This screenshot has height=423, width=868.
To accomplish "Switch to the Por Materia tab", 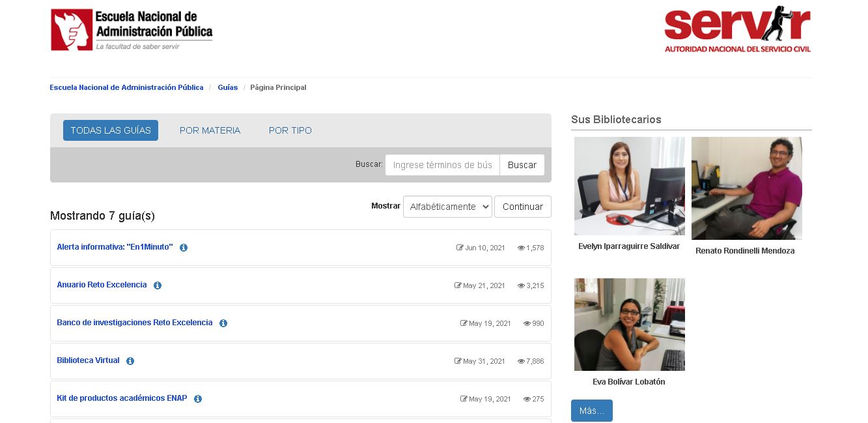I will coord(210,130).
